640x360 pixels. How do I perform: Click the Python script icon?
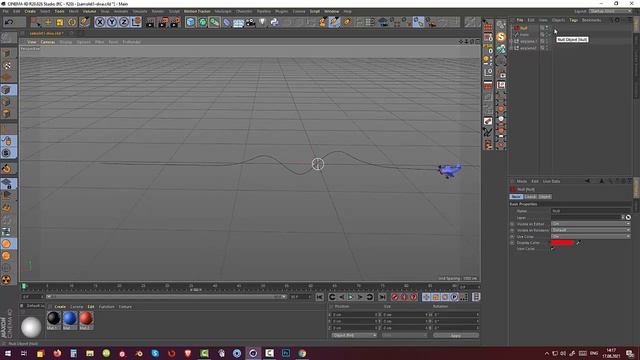tap(274, 22)
